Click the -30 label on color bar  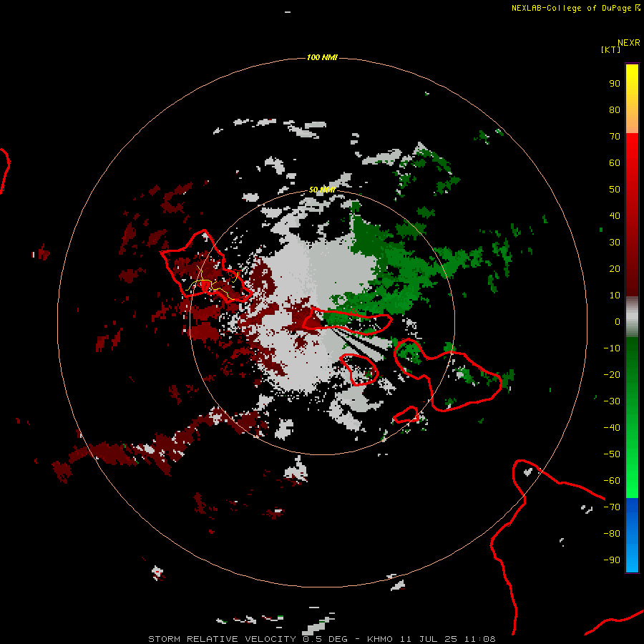tap(612, 401)
